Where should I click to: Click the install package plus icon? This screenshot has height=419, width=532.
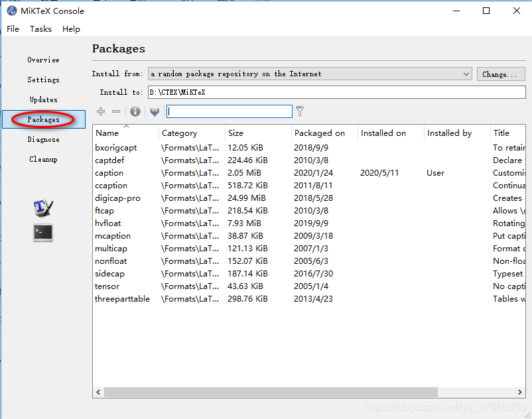pyautogui.click(x=101, y=111)
